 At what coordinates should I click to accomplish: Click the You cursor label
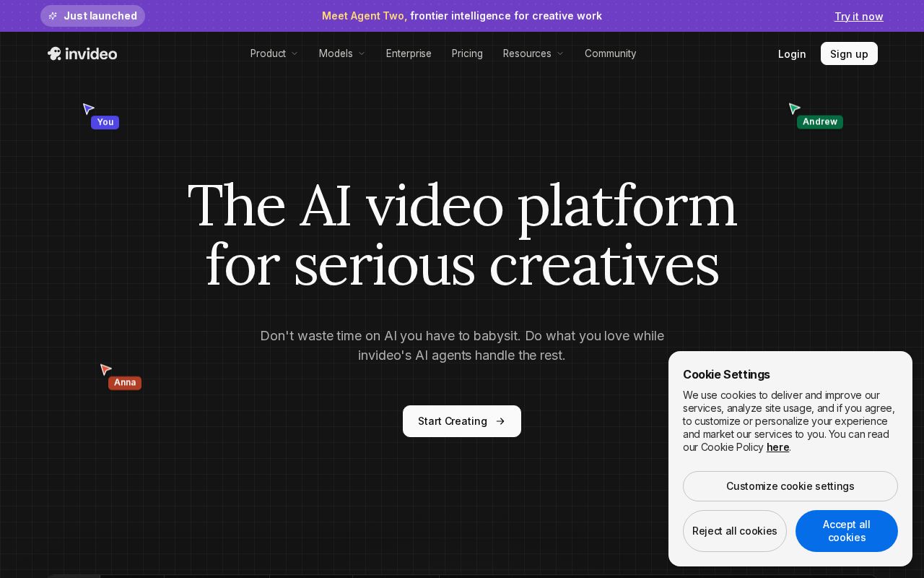click(x=105, y=122)
